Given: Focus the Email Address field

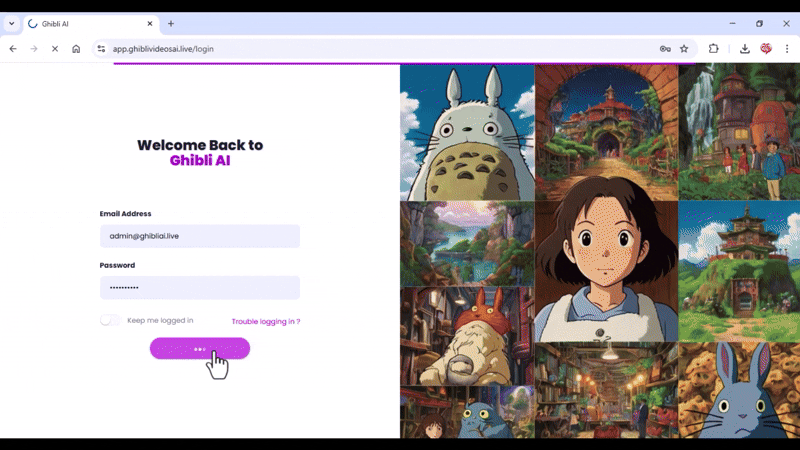Looking at the screenshot, I should 199,236.
